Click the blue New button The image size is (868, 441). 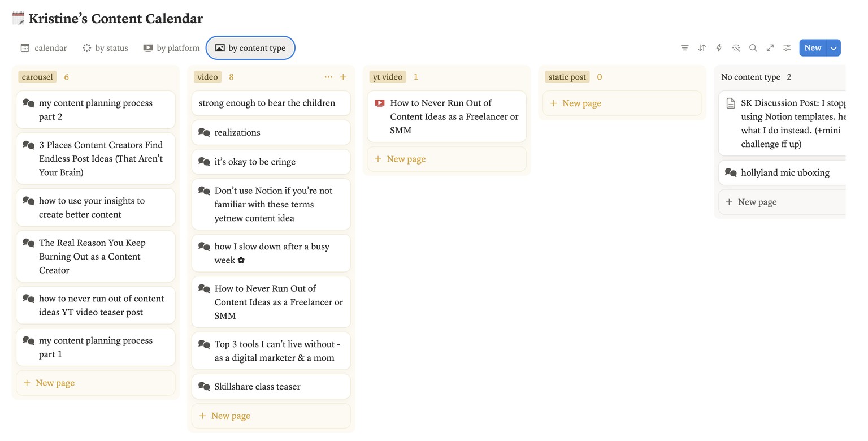(x=813, y=48)
